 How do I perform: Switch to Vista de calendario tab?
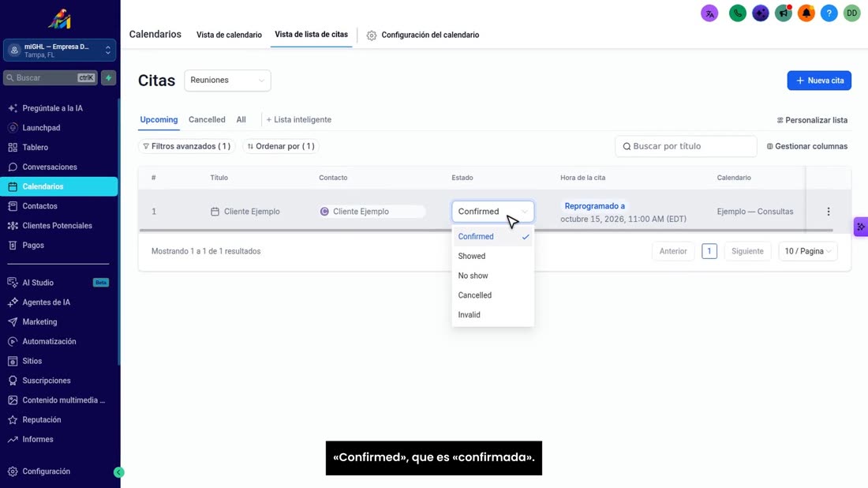point(229,35)
